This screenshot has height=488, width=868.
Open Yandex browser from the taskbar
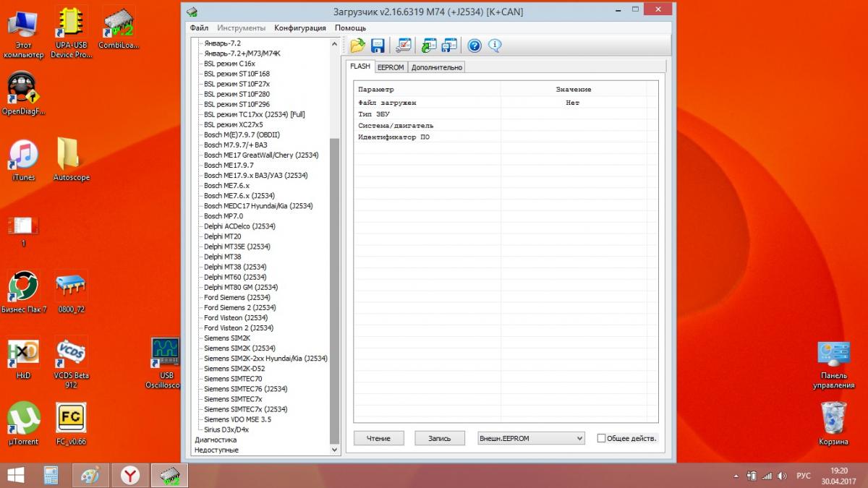pos(130,475)
